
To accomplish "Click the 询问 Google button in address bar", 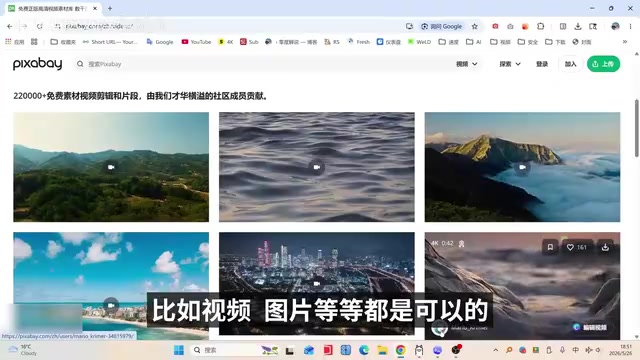I will [442, 26].
